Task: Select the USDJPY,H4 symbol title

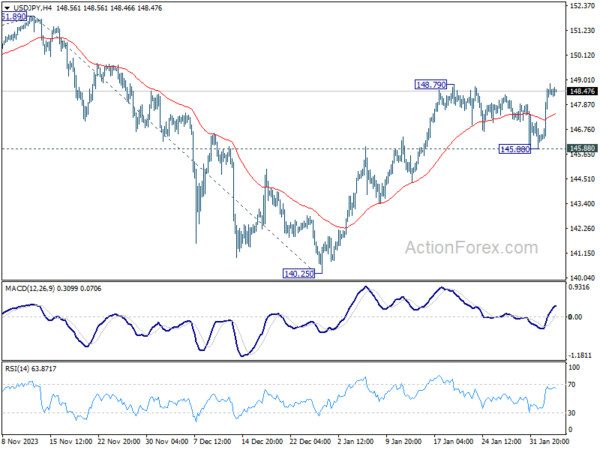Action: click(32, 8)
